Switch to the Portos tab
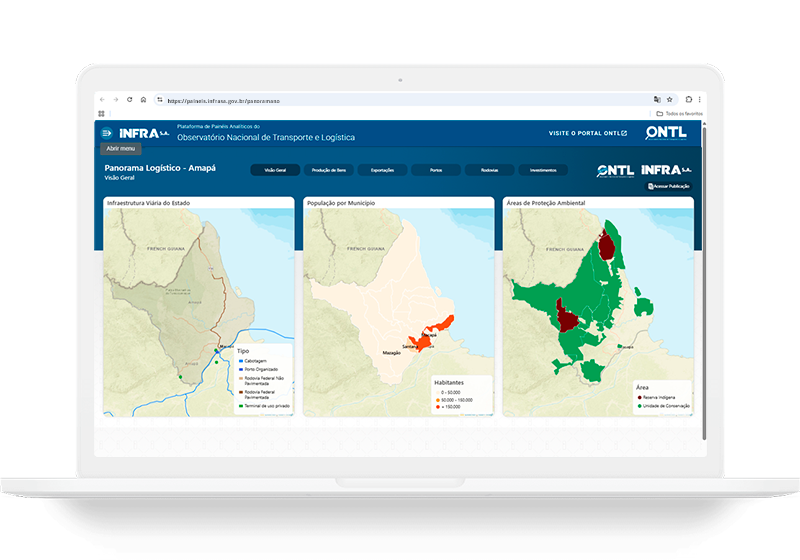 pos(436,170)
